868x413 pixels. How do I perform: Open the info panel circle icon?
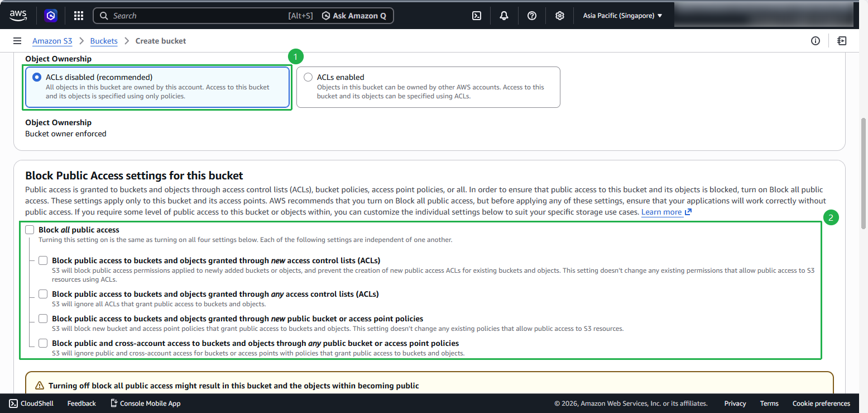point(816,41)
